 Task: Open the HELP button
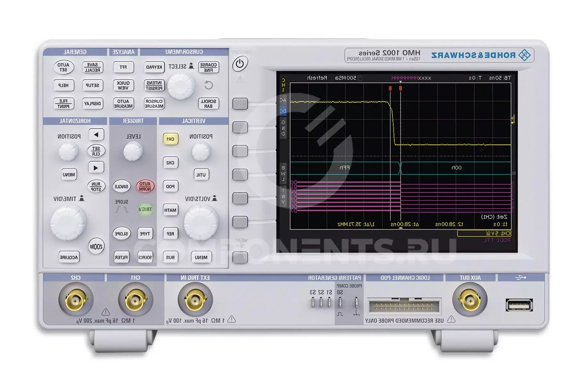[63, 86]
